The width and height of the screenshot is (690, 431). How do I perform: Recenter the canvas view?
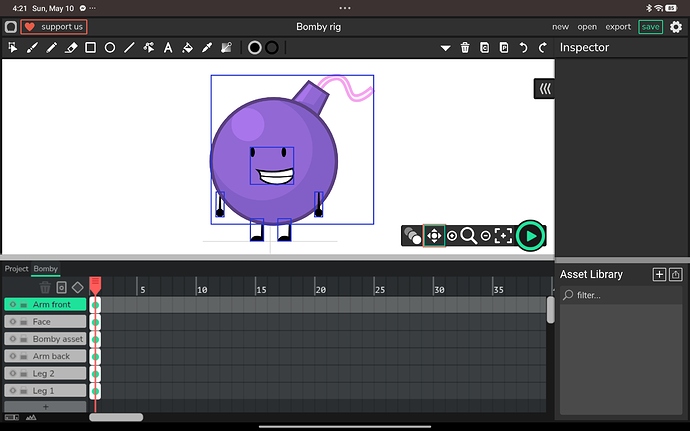click(x=503, y=236)
